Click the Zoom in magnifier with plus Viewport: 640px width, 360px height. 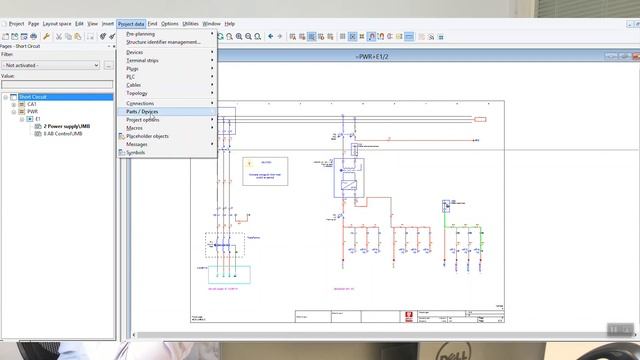coord(239,37)
